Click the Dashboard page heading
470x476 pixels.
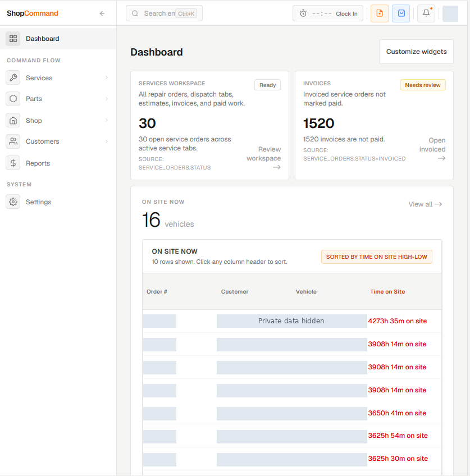tap(157, 52)
